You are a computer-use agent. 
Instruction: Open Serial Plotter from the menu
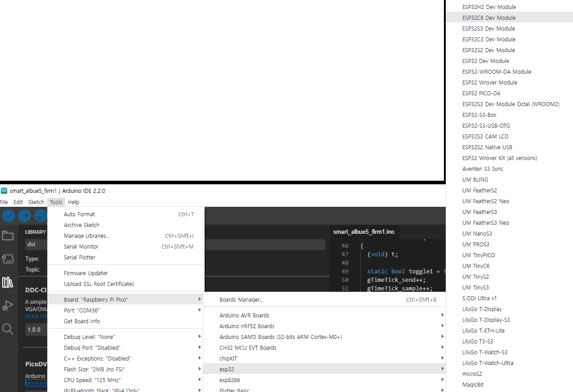(x=126, y=258)
